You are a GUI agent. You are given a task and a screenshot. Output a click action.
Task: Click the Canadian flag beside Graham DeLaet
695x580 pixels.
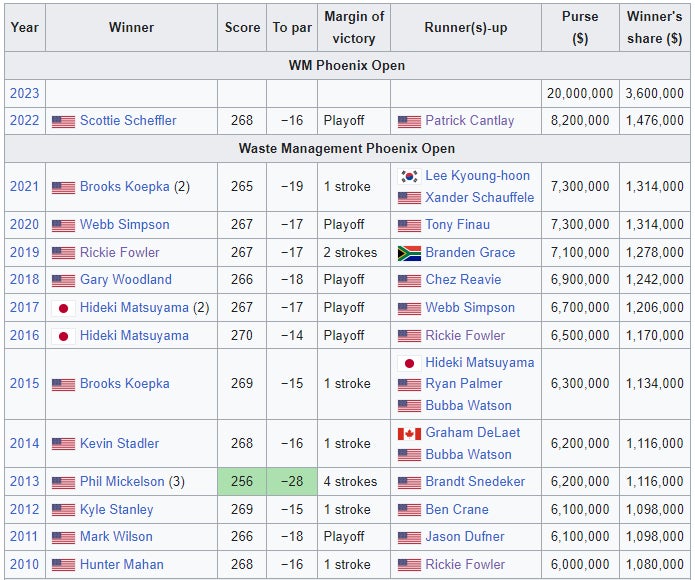409,433
